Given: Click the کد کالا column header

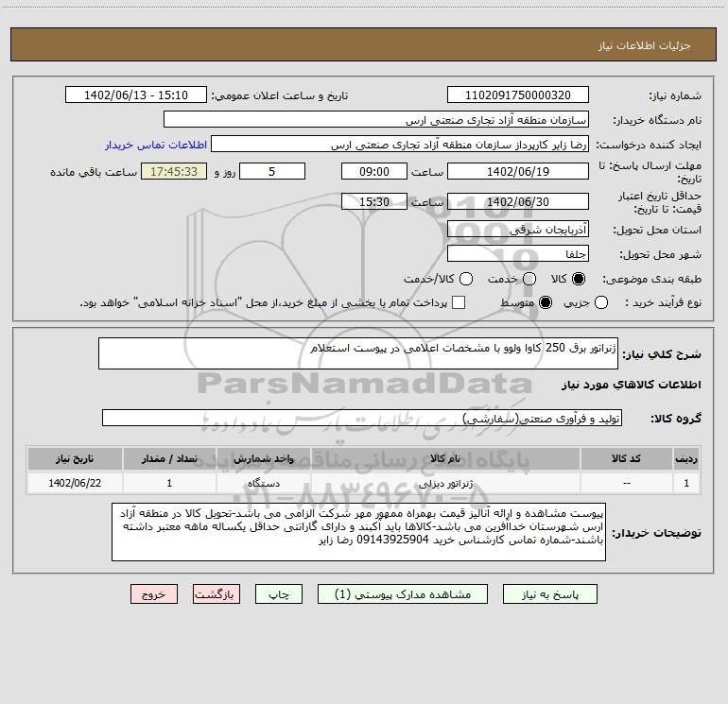Looking at the screenshot, I should pyautogui.click(x=626, y=458).
